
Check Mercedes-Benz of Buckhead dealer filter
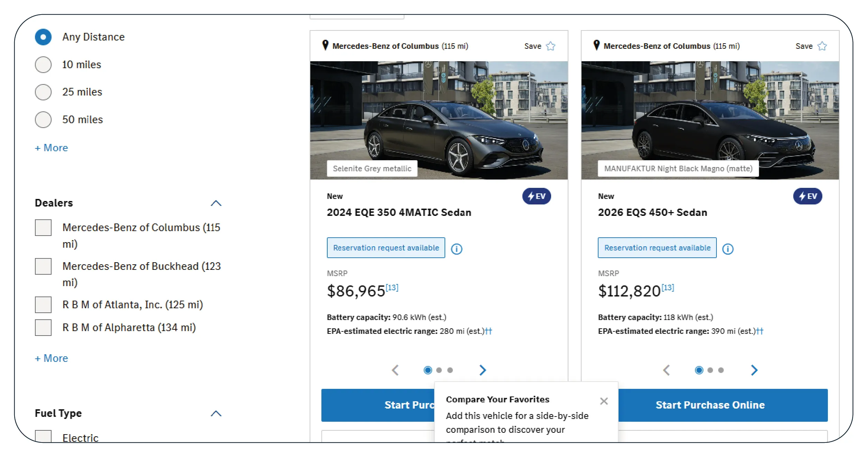click(43, 266)
